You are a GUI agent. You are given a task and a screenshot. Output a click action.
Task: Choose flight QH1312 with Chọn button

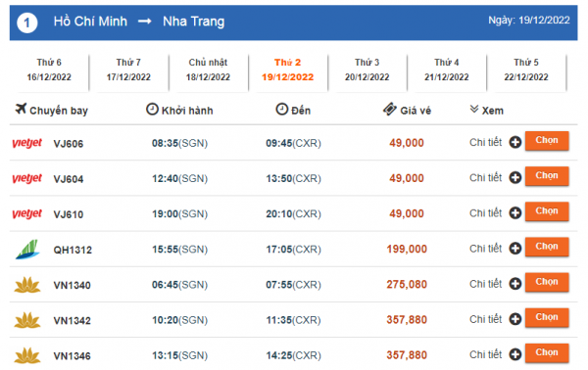pos(547,247)
